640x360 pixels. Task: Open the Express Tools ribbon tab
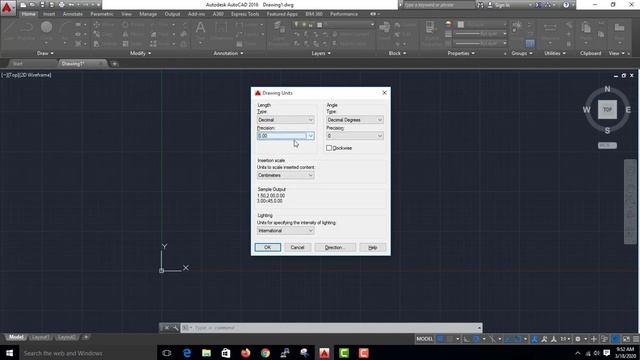(x=245, y=14)
